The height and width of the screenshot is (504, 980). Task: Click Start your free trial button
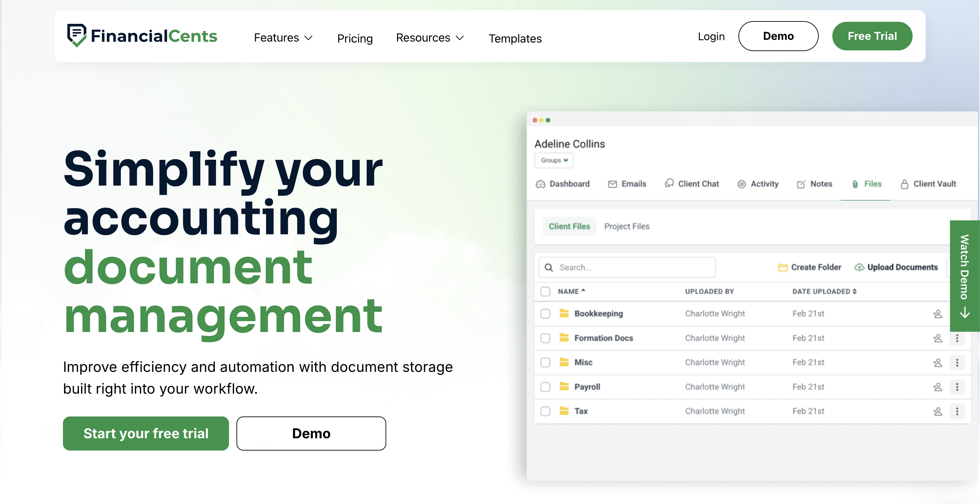[146, 434]
